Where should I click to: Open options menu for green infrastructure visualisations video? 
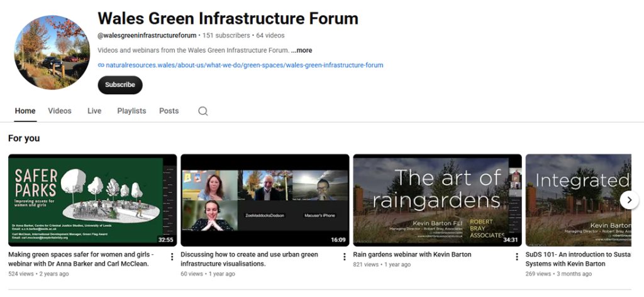pyautogui.click(x=344, y=257)
